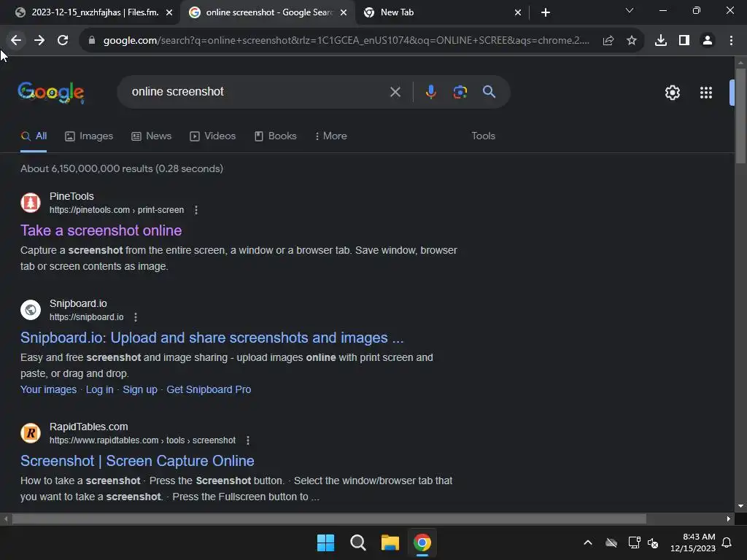
Task: Click the horizontal scrollbar thumb
Action: point(329,518)
